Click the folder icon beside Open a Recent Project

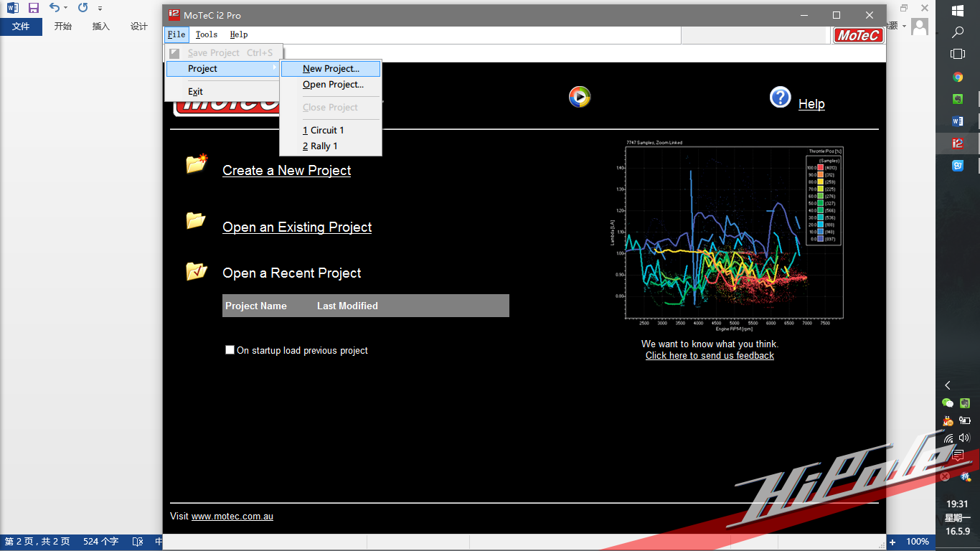197,270
